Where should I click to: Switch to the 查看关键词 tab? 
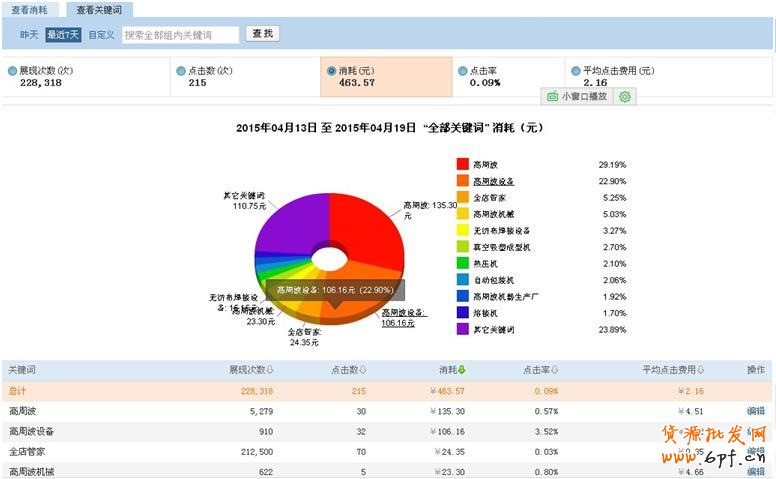99,10
